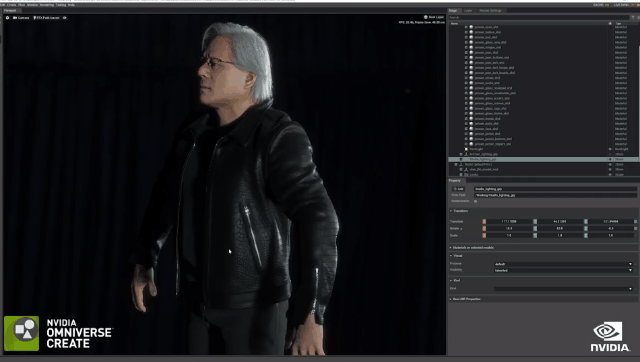Click the RectLight light icon in tree

[466, 149]
